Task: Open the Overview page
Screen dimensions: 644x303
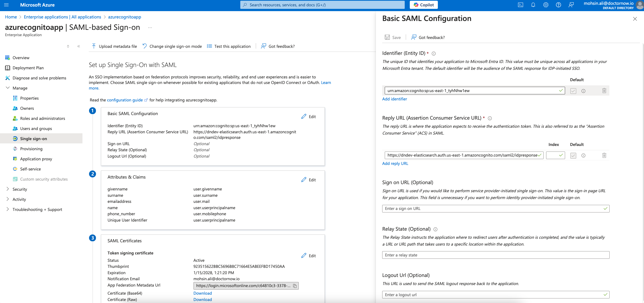Action: (x=21, y=58)
